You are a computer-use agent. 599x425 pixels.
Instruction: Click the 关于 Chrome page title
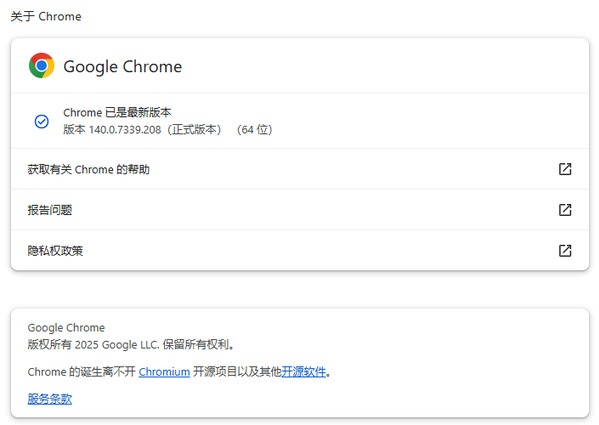pyautogui.click(x=46, y=16)
